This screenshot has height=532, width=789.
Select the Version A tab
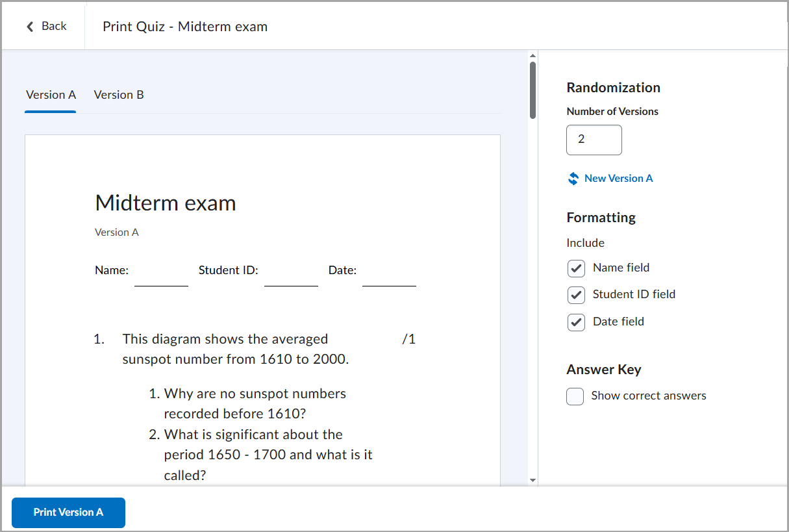click(x=50, y=94)
